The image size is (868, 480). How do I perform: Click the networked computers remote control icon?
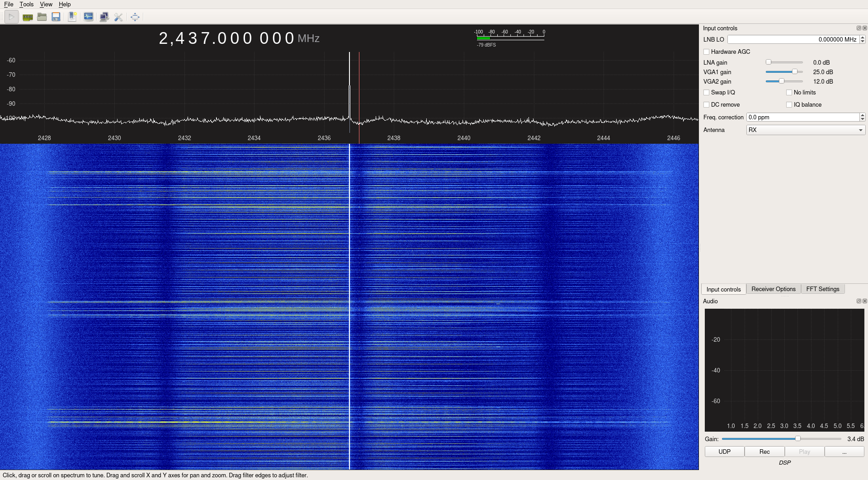click(x=104, y=17)
